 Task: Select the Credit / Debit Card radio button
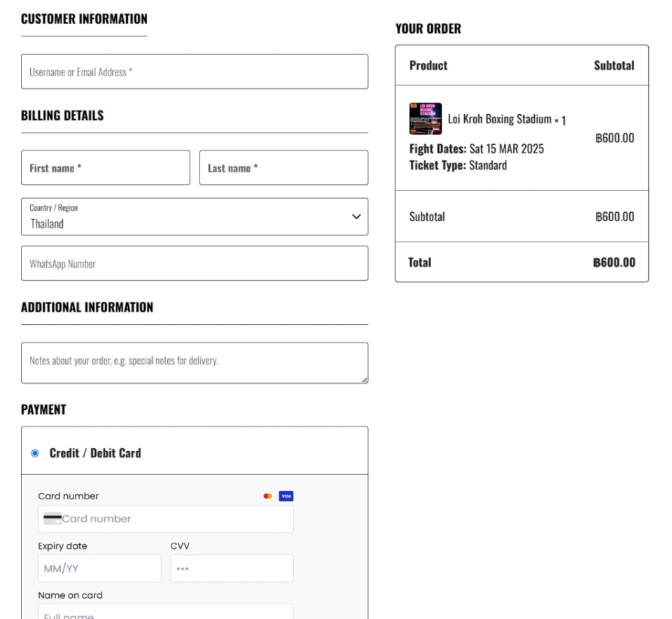click(35, 453)
